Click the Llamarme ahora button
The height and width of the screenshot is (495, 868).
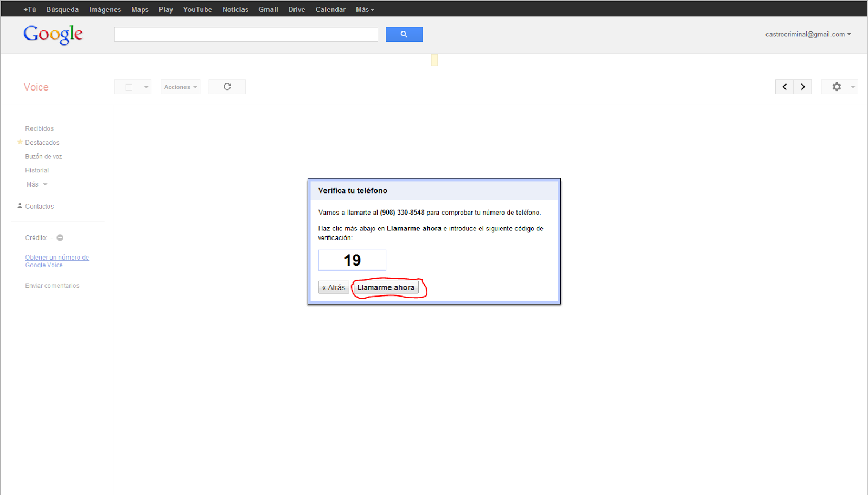click(386, 287)
